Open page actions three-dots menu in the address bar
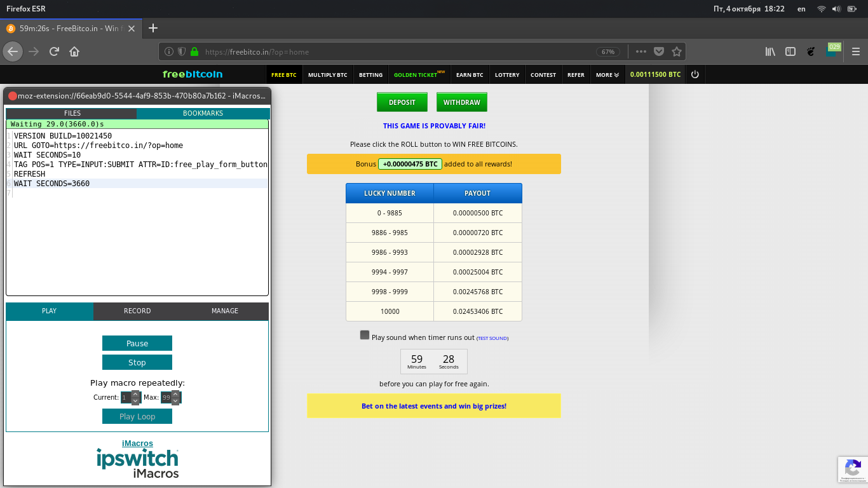Image resolution: width=868 pixels, height=488 pixels. [641, 51]
